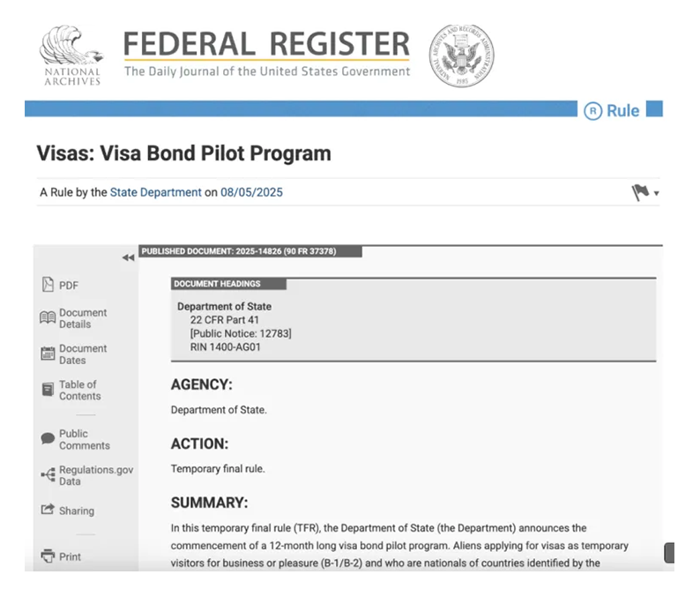Select the Document Headings tab
700x597 pixels.
coord(228,284)
